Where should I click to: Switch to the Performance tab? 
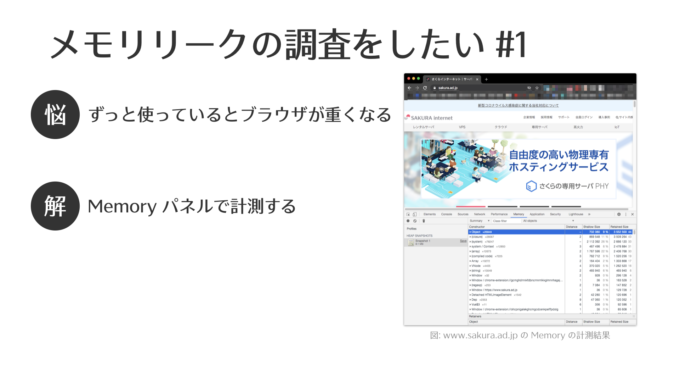click(499, 214)
